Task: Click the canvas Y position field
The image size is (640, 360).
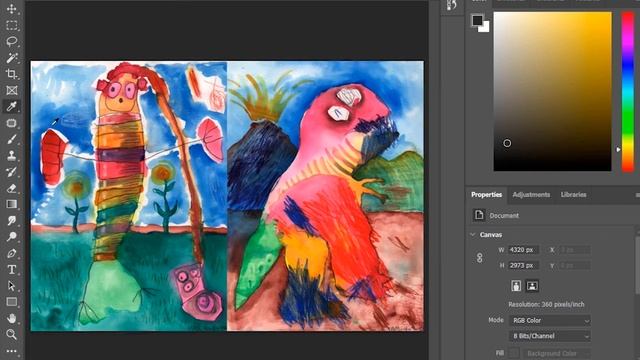Action: [x=575, y=265]
